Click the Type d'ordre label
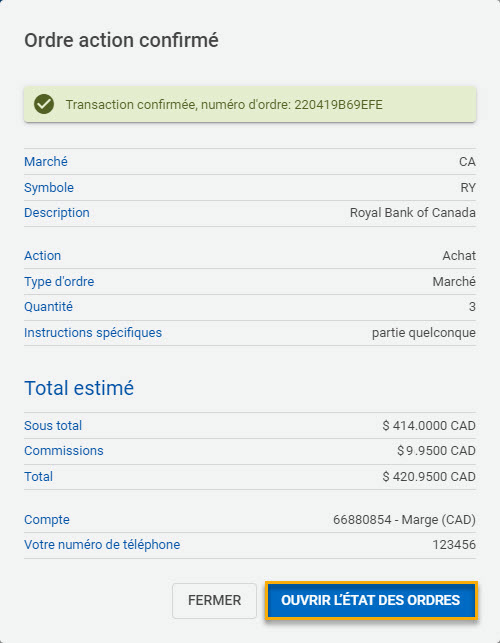 pyautogui.click(x=59, y=281)
